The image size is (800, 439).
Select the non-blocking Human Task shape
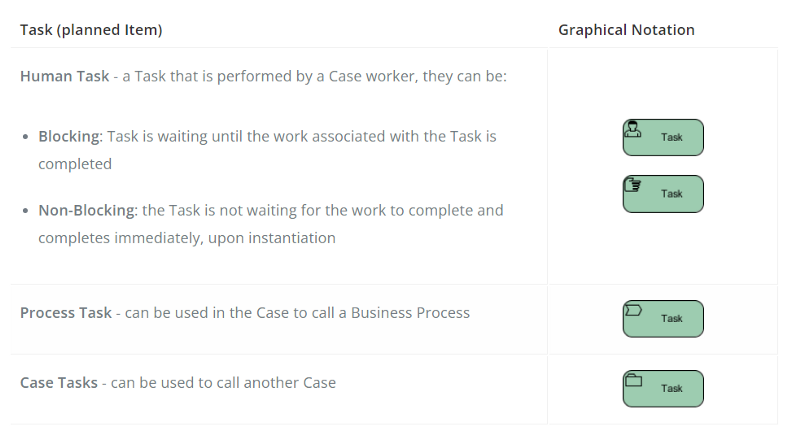click(663, 194)
